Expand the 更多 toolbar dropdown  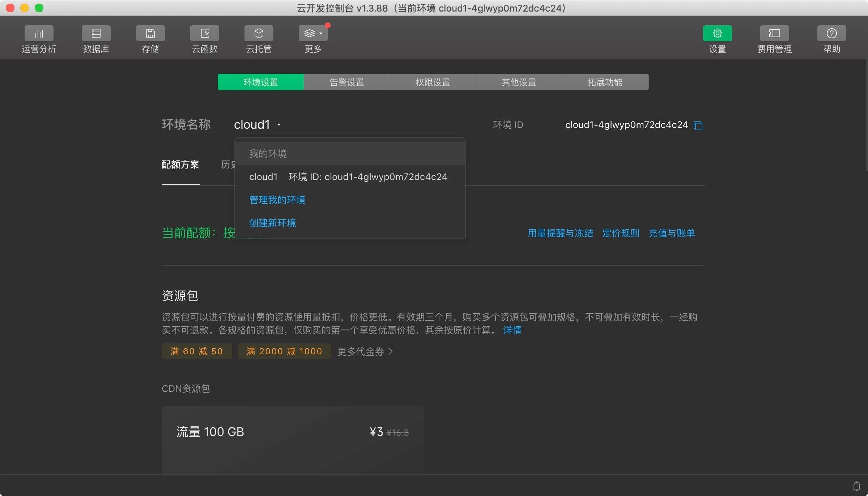coord(313,34)
